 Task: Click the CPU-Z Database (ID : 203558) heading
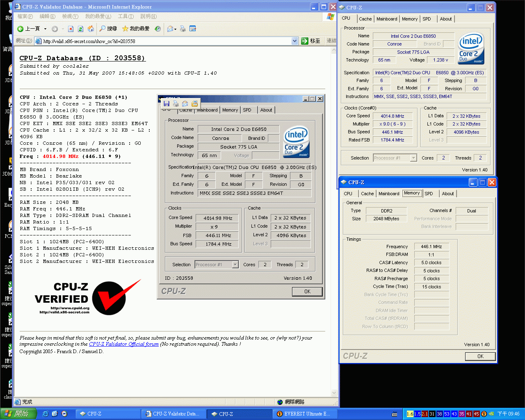82,58
